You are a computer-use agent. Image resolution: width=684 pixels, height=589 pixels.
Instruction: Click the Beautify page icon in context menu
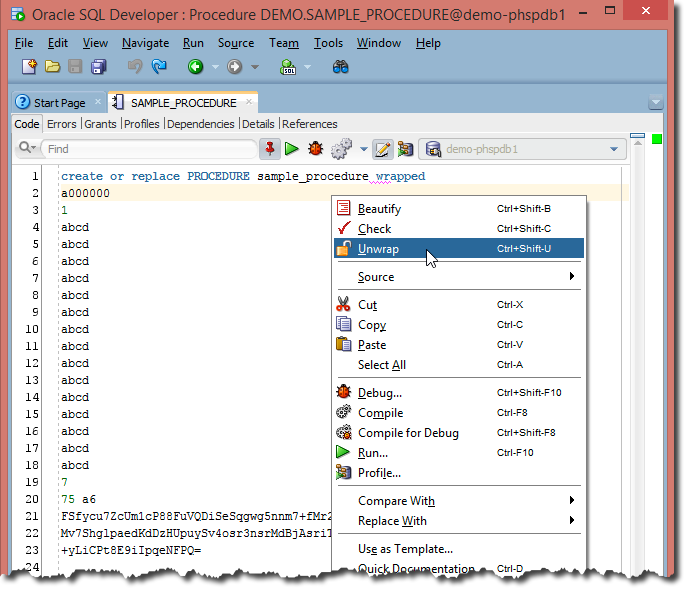point(343,208)
